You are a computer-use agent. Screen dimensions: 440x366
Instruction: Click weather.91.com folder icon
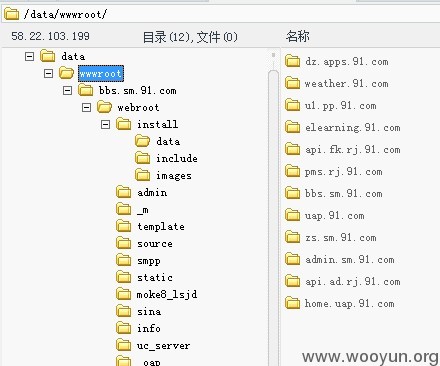tap(293, 83)
